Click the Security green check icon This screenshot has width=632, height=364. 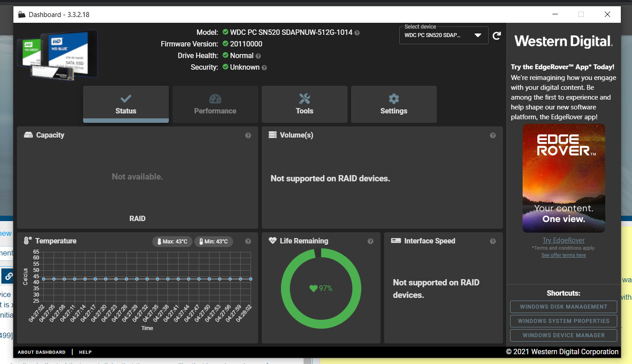point(226,67)
